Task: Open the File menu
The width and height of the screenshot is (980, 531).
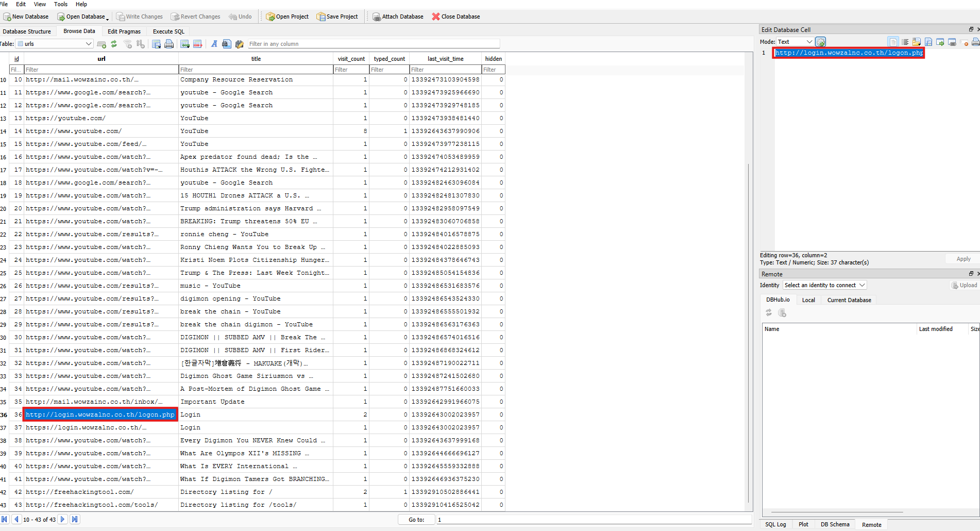Action: 4,4
